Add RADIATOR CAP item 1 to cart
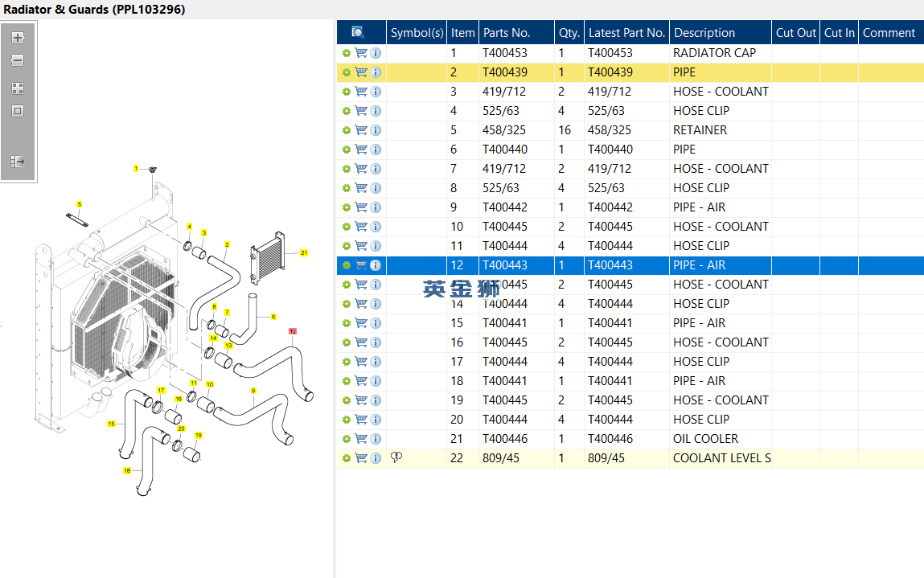 361,53
